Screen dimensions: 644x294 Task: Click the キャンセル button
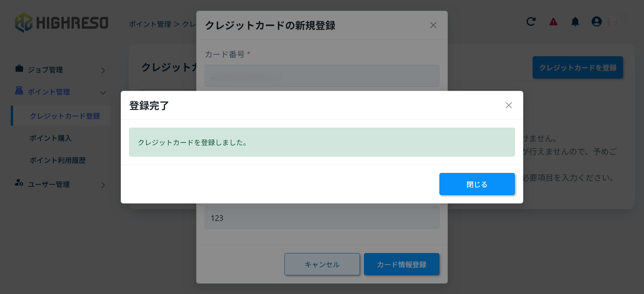322,264
